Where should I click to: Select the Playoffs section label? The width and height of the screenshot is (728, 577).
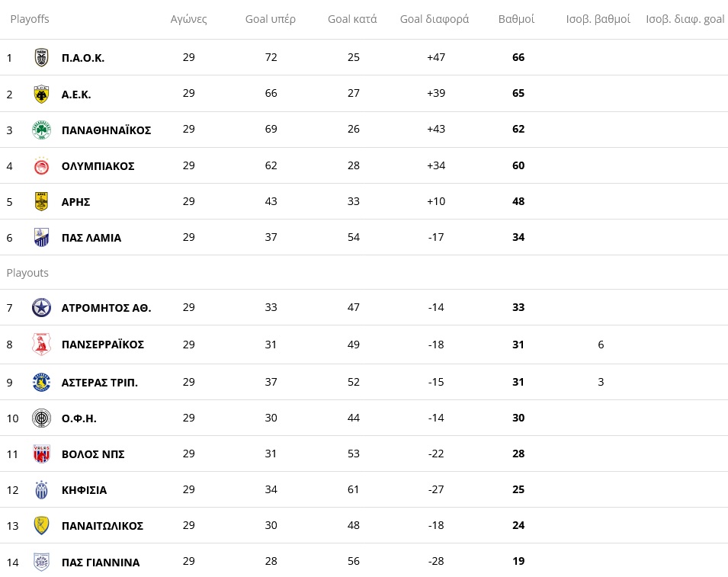click(x=30, y=19)
